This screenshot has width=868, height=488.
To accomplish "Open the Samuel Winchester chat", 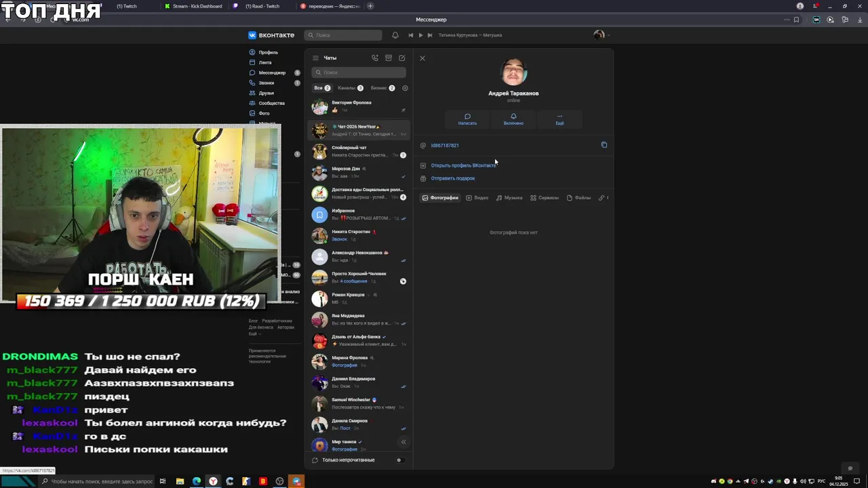I will tap(359, 403).
